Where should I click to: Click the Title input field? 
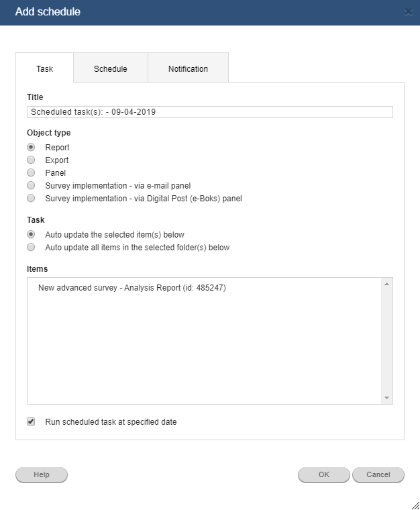210,112
